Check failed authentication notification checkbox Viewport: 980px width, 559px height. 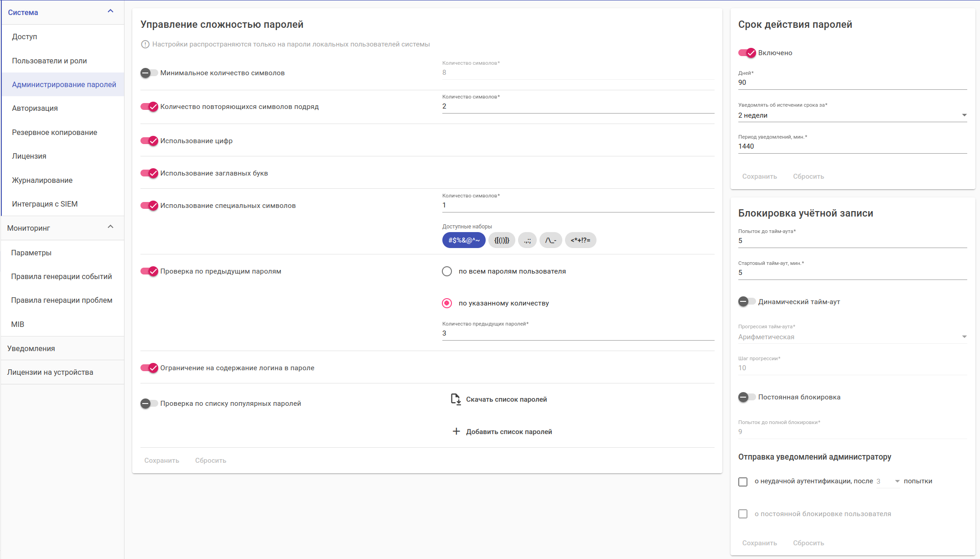coord(743,481)
